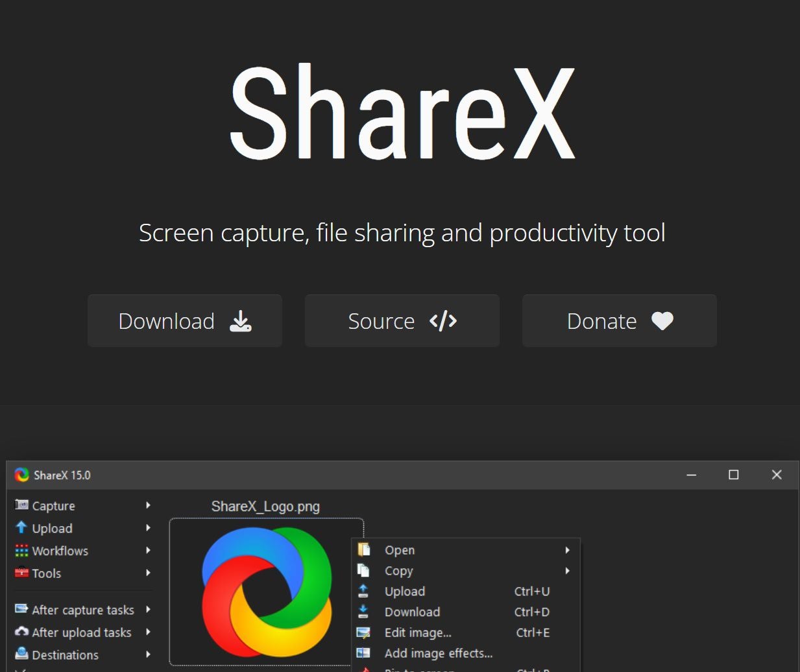Click the ShareX logo in title bar
This screenshot has height=672, width=800.
22,475
